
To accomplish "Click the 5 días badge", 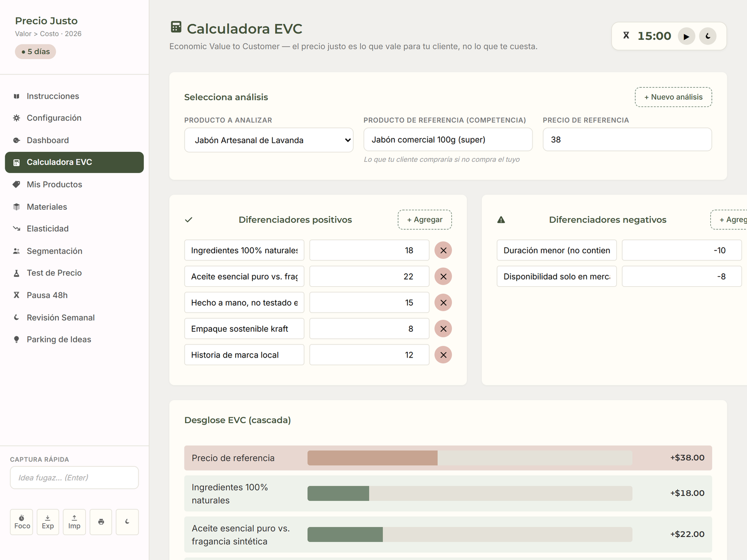I will pyautogui.click(x=36, y=52).
